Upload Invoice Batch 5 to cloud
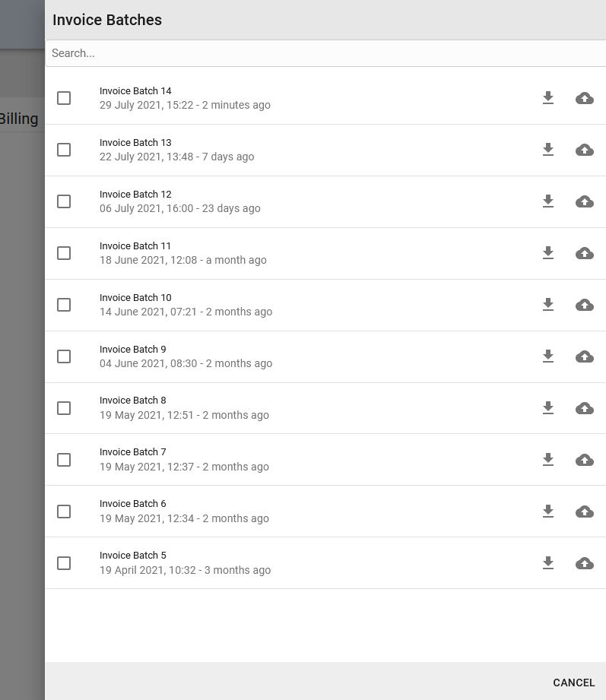606x700 pixels. tap(585, 563)
